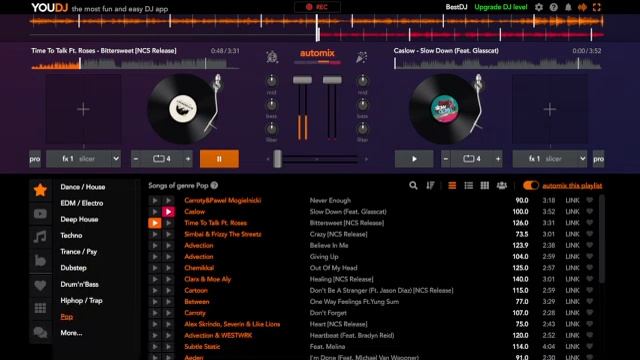Click the metronome icon left of automix
640x360 pixels.
point(272,57)
